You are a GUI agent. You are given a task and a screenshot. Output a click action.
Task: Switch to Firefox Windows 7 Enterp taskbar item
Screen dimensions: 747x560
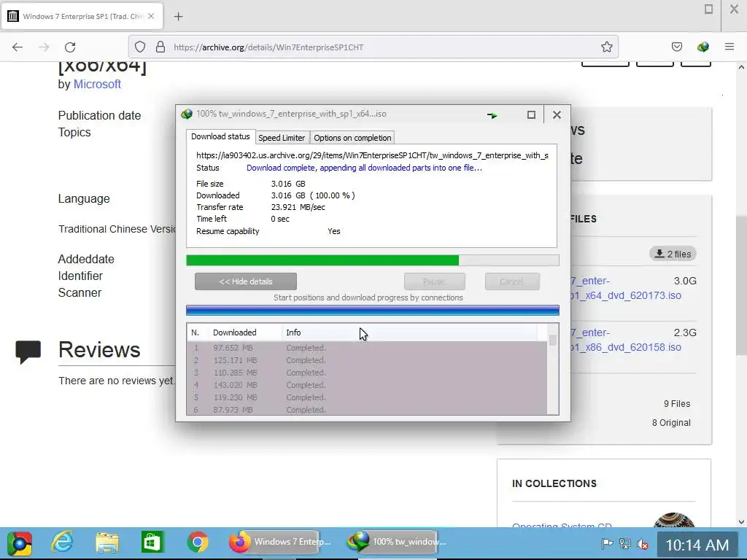click(279, 542)
